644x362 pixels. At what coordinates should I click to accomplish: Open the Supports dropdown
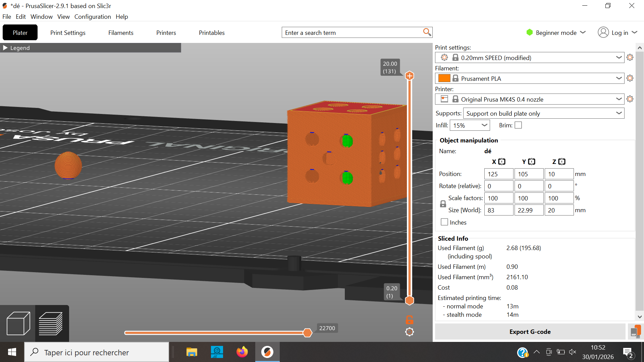point(543,113)
